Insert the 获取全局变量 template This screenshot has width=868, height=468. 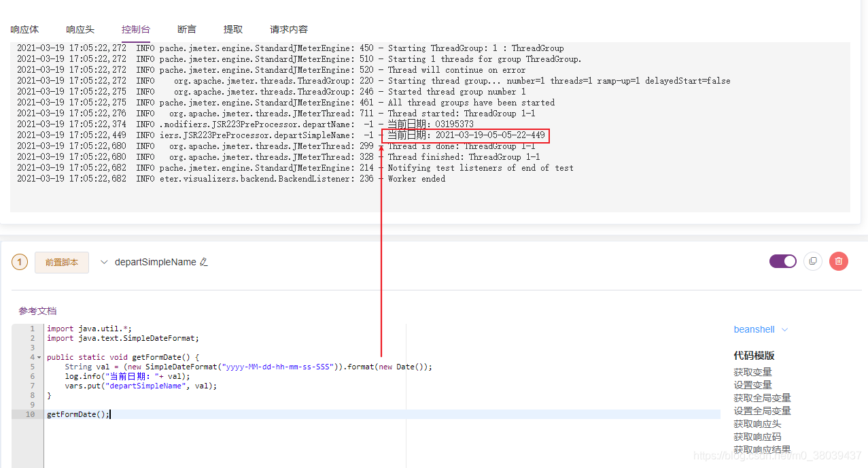point(762,398)
